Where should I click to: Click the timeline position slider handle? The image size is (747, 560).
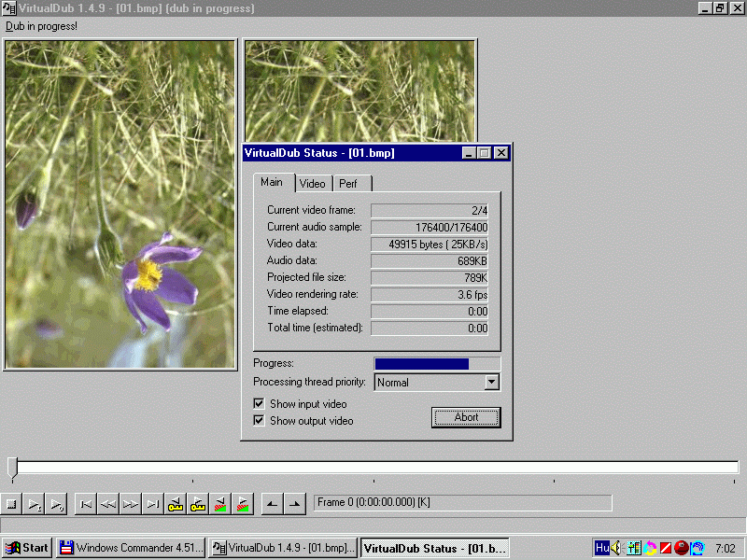[x=12, y=468]
